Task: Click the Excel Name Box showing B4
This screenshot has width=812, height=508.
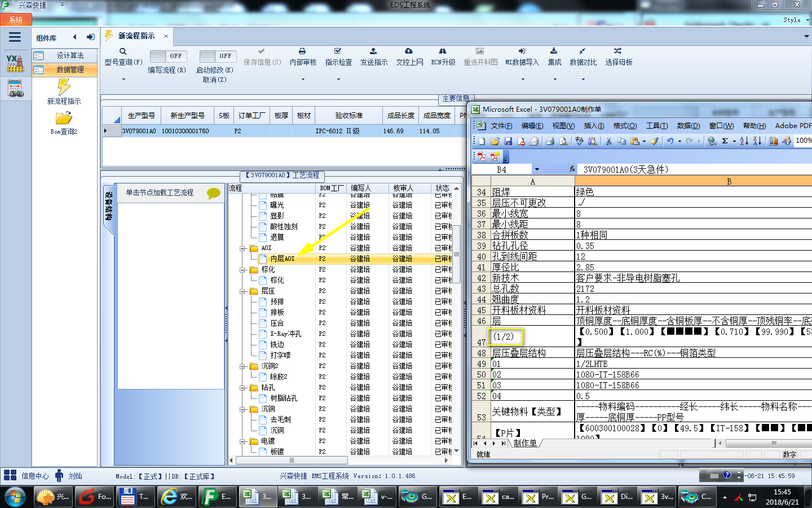Action: (501, 169)
